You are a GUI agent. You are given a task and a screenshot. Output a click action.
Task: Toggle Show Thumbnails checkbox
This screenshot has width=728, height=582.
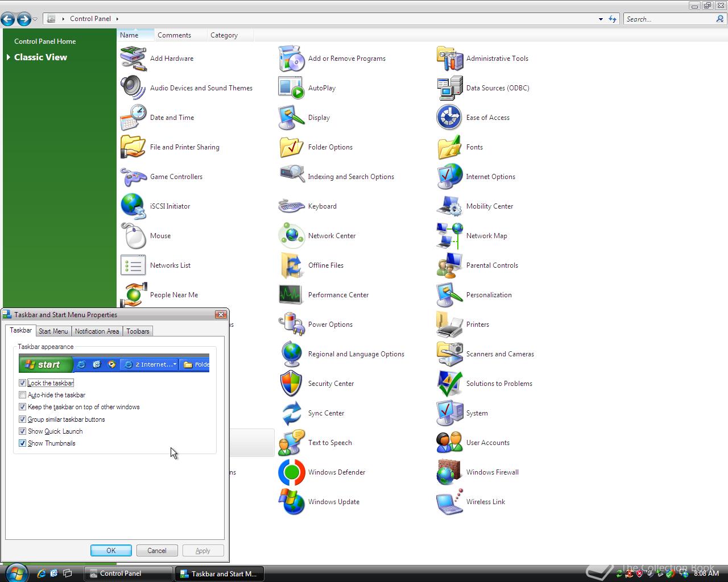[x=23, y=443]
